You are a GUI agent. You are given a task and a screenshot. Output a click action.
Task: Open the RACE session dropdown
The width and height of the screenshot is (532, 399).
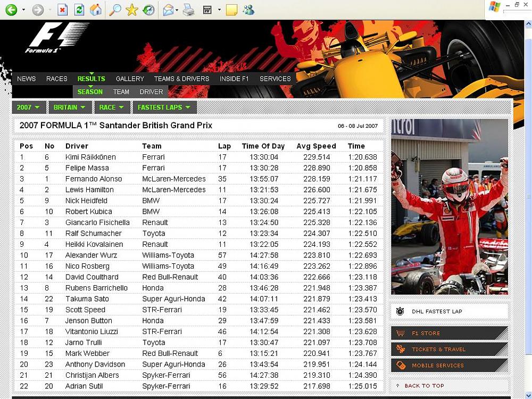click(111, 107)
